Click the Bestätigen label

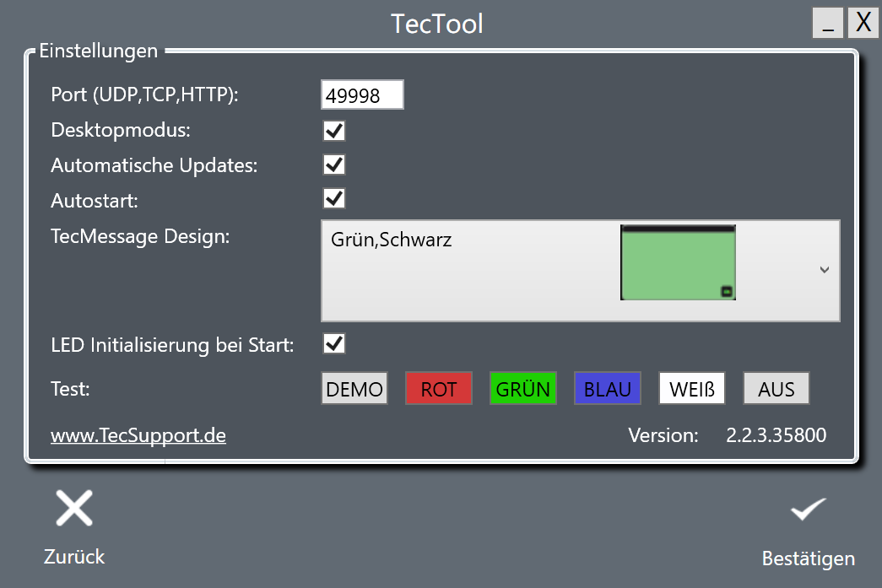809,558
